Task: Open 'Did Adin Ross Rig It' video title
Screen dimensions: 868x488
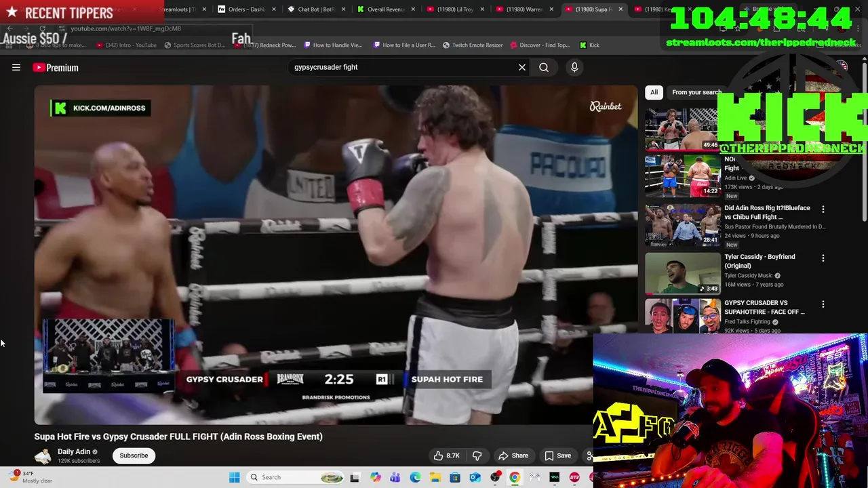Action: 767,212
